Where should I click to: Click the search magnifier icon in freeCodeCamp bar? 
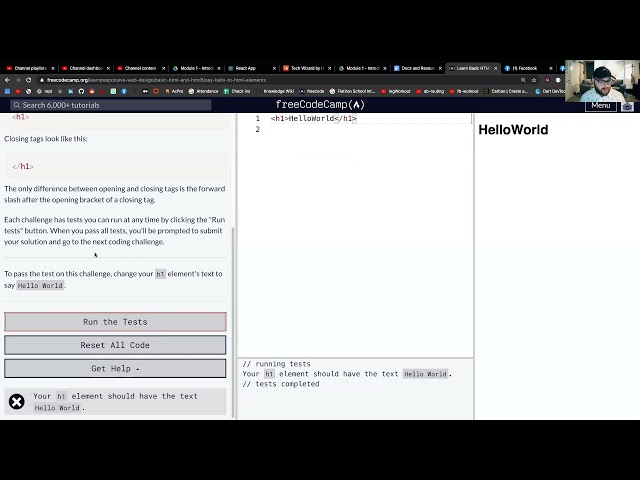coord(17,105)
